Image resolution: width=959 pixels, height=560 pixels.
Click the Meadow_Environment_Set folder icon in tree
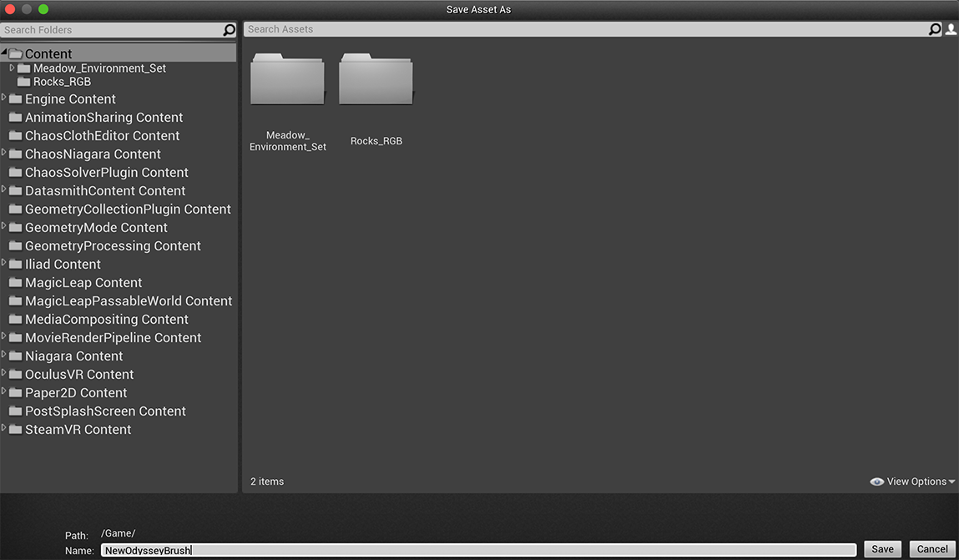(x=25, y=68)
